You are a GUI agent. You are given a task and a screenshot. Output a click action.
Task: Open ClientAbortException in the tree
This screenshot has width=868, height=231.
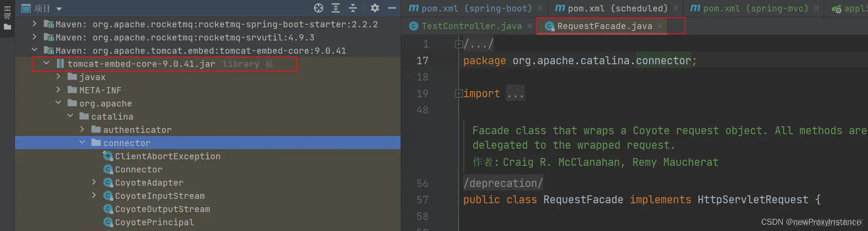coord(168,156)
